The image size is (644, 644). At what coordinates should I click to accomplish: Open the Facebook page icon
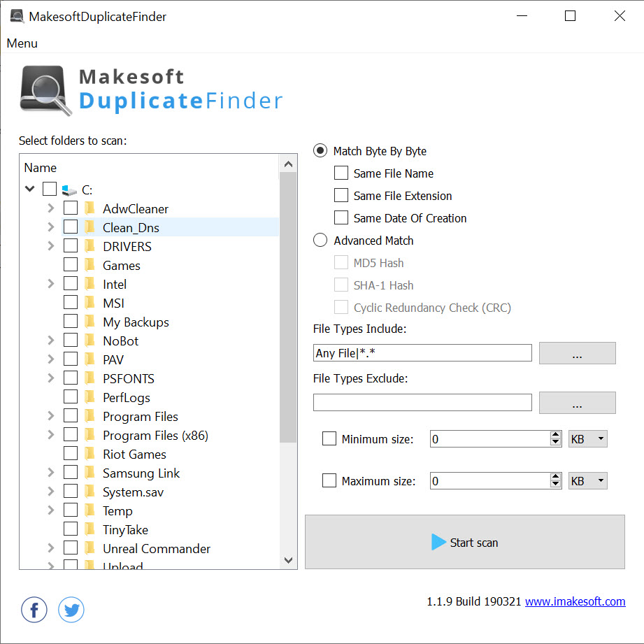34,610
